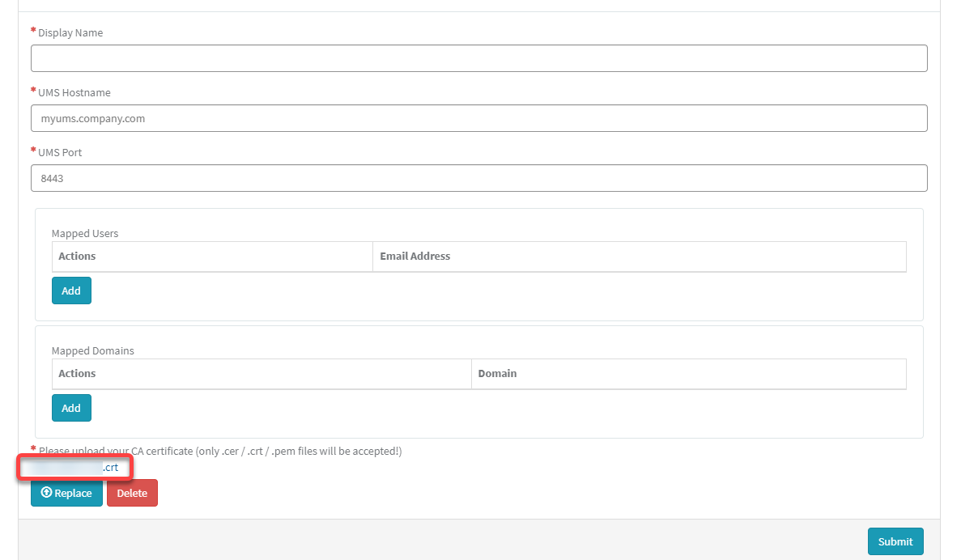Submit the configuration form
Viewport: 961px width, 560px height.
[895, 541]
